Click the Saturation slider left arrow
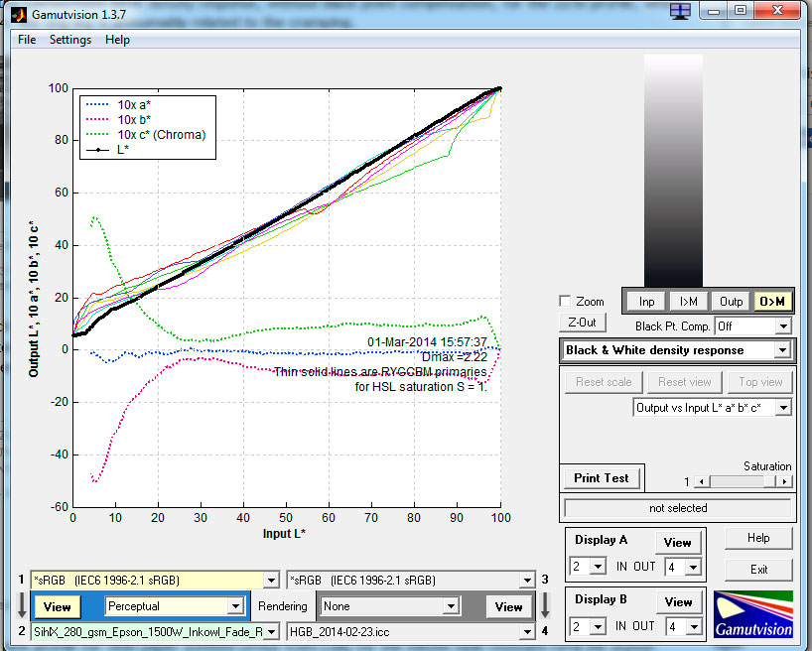Image resolution: width=812 pixels, height=651 pixels. point(703,481)
